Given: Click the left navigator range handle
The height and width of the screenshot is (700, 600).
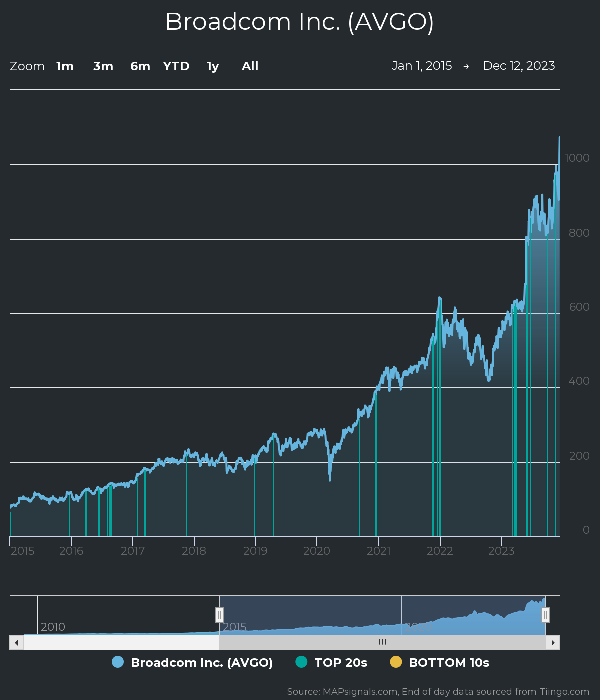Looking at the screenshot, I should pyautogui.click(x=219, y=614).
